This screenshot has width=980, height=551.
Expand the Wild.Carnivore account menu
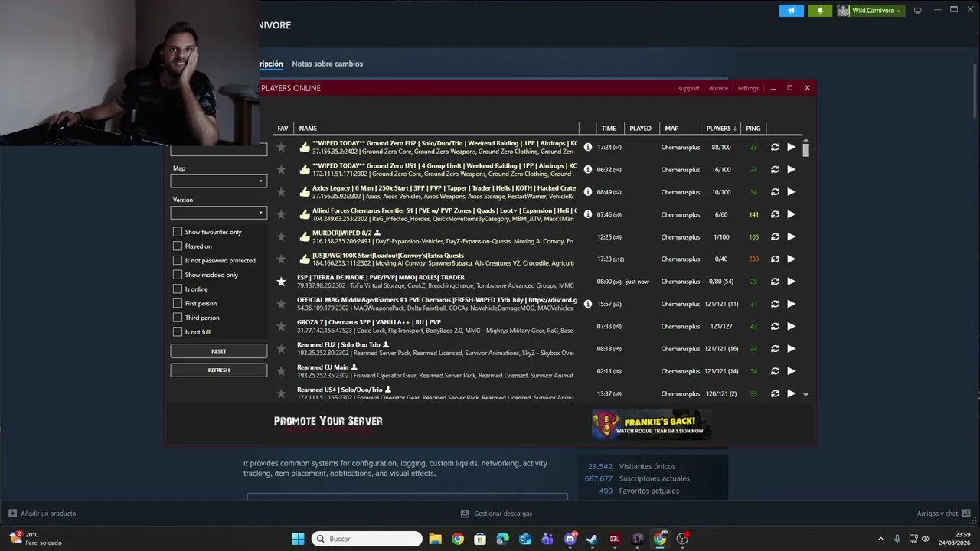(x=871, y=11)
